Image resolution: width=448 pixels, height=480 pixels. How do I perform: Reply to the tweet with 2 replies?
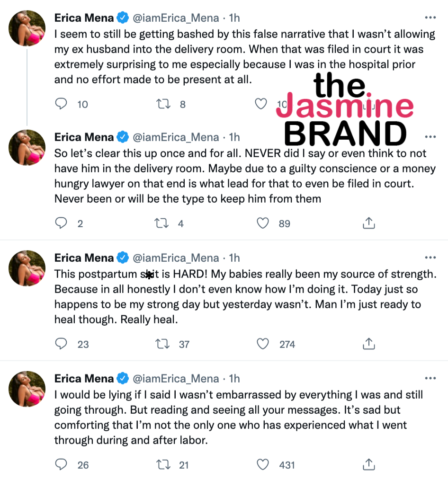tap(61, 223)
